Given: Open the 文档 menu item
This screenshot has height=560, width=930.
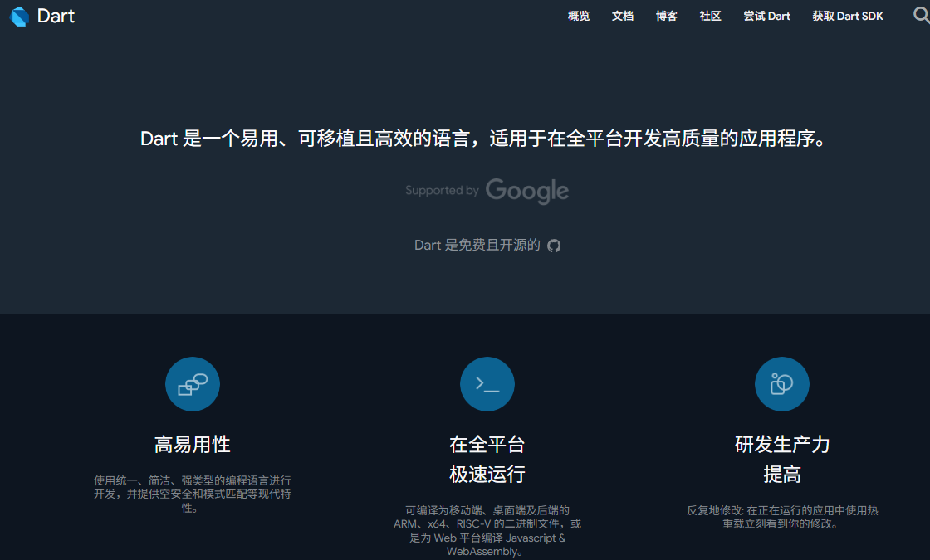Looking at the screenshot, I should click(x=622, y=16).
